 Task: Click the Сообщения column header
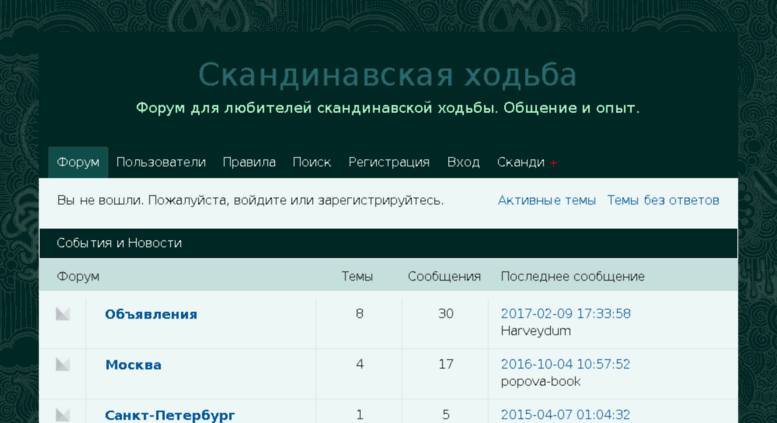(x=444, y=276)
